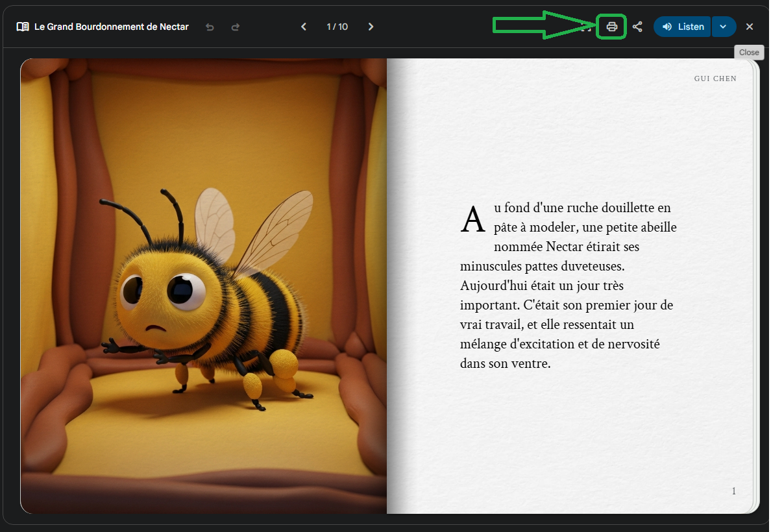
Task: Click the author name GUI CHEN
Action: (715, 78)
